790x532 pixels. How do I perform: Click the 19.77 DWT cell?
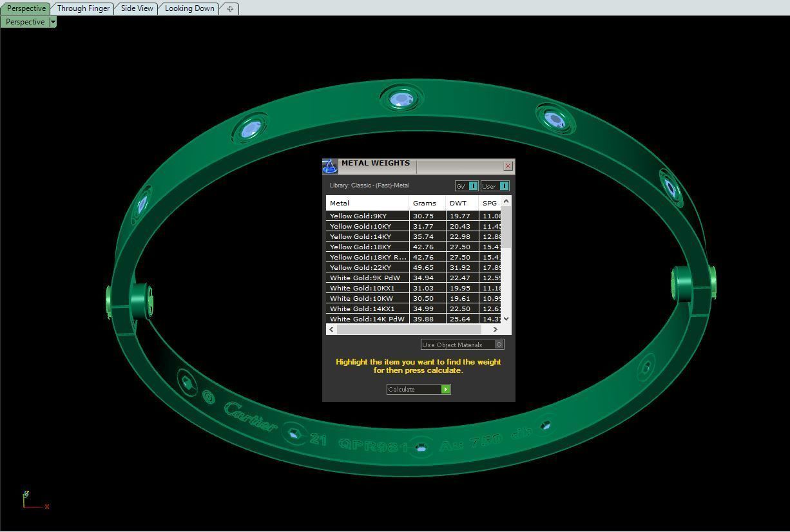(x=462, y=216)
